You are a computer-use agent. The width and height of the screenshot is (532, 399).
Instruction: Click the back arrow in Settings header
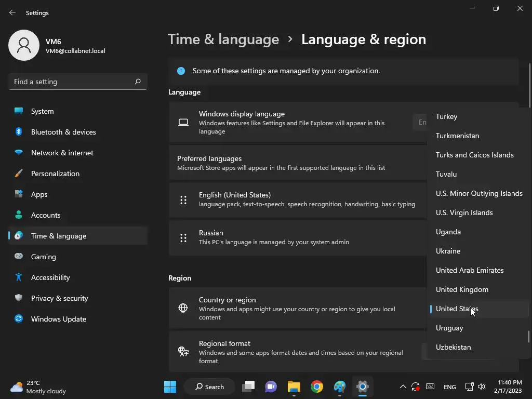12,12
